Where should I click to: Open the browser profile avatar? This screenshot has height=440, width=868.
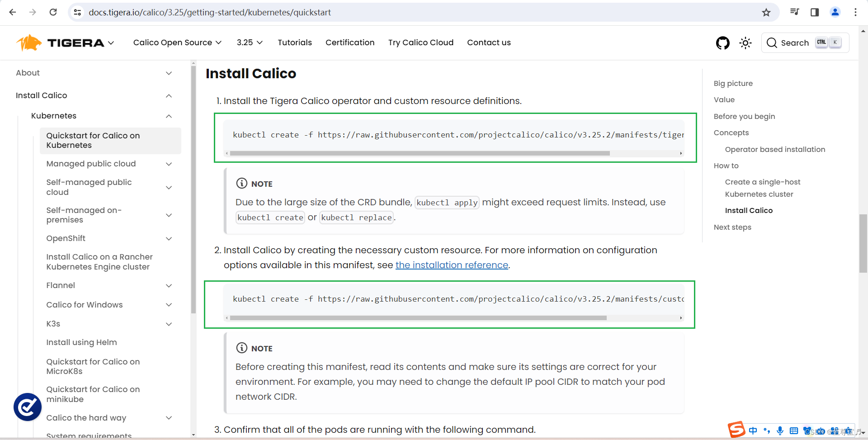click(835, 12)
